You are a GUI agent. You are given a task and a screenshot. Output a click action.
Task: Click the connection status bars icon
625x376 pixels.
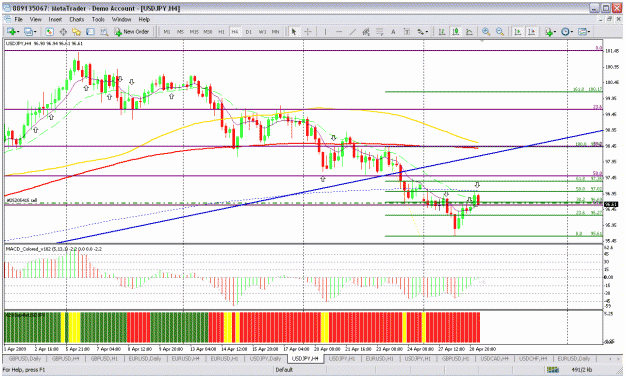pos(552,370)
